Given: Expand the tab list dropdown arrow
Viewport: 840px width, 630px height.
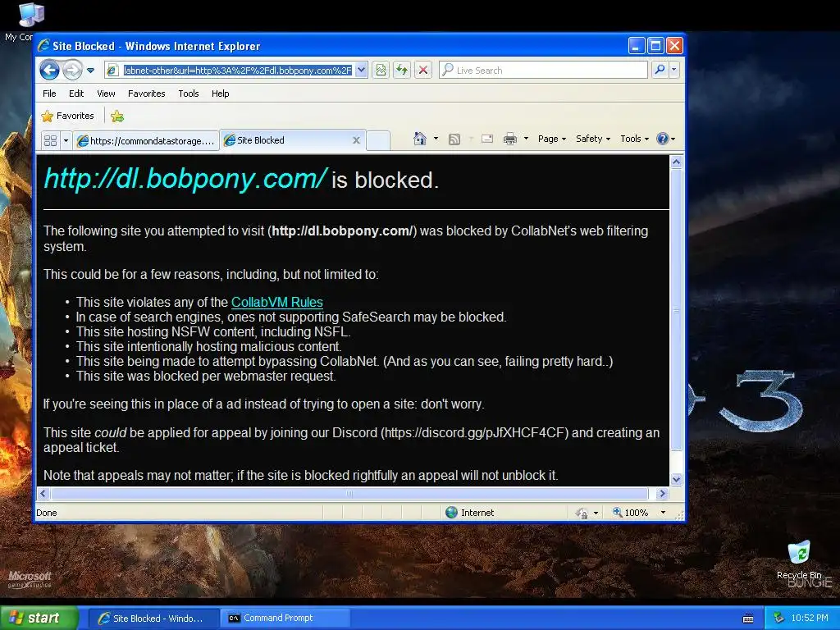Looking at the screenshot, I should point(66,141).
